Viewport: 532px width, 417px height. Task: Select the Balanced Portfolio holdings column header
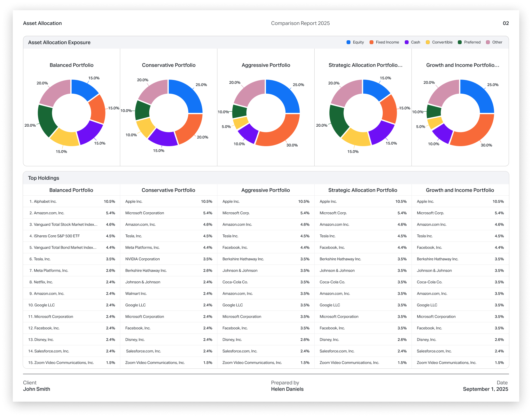[71, 190]
